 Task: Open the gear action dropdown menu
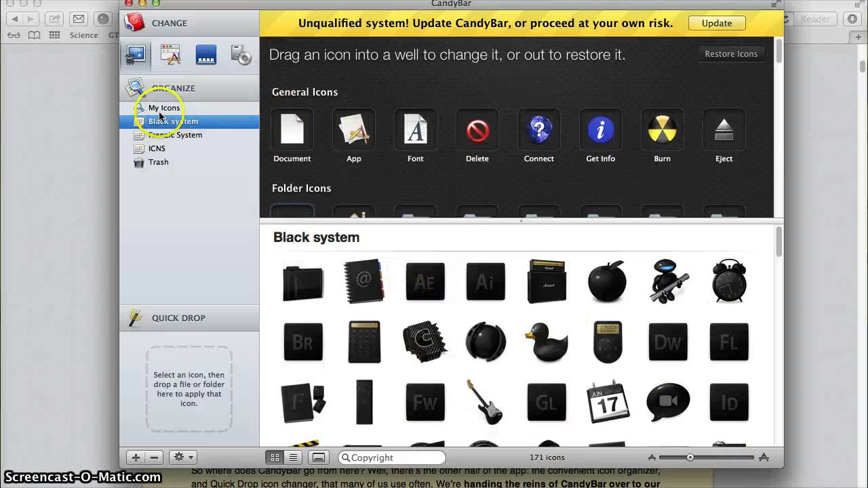183,457
